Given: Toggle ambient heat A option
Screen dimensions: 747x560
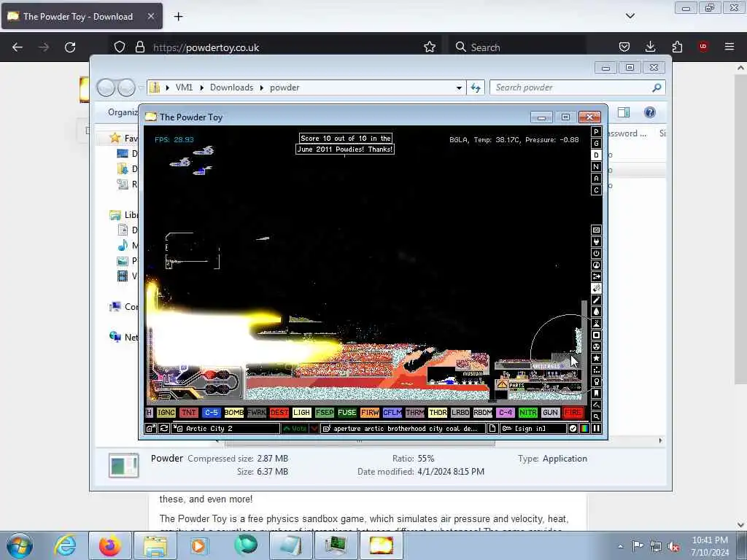Looking at the screenshot, I should click(596, 179).
